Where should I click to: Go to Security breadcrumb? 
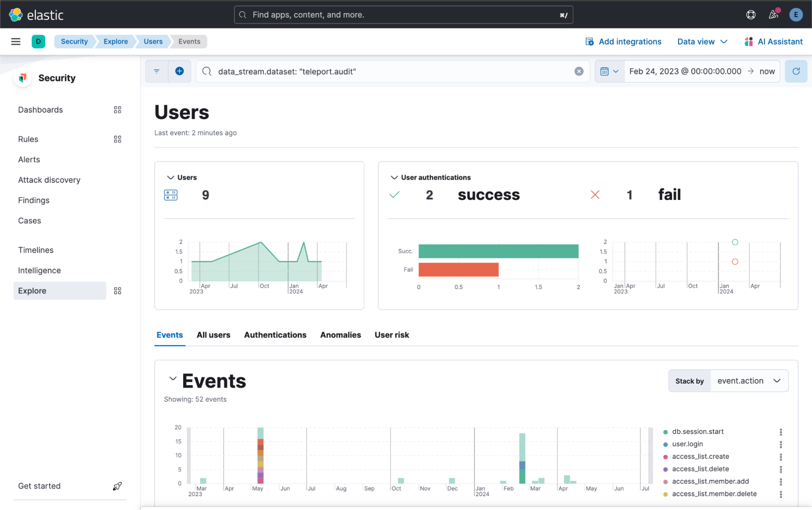tap(74, 41)
